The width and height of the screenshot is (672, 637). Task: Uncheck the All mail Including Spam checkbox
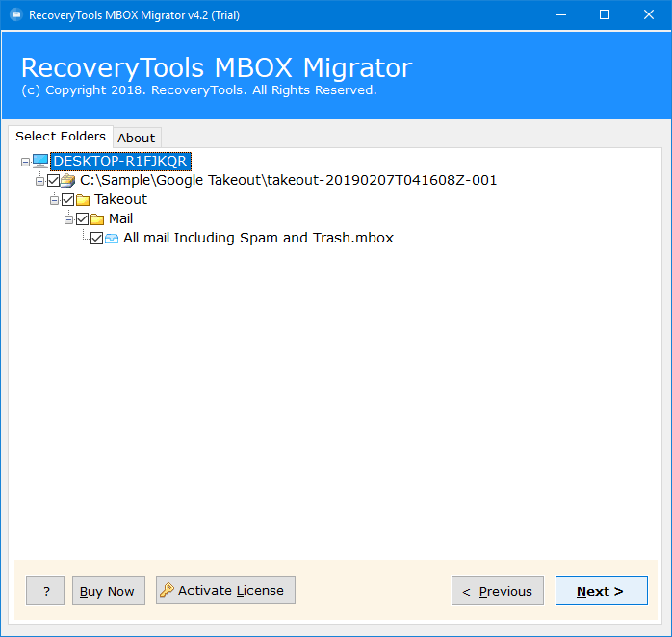pyautogui.click(x=97, y=239)
